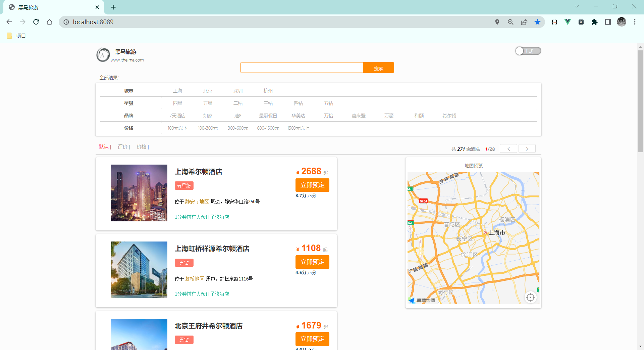Filter by price 100元以下
This screenshot has width=644, height=350.
[178, 128]
